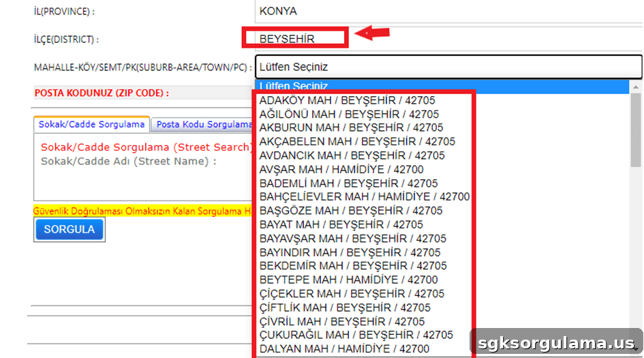
Task: Open the İLÇE district dropdown showing BEYŞEHİR
Action: tap(449, 39)
